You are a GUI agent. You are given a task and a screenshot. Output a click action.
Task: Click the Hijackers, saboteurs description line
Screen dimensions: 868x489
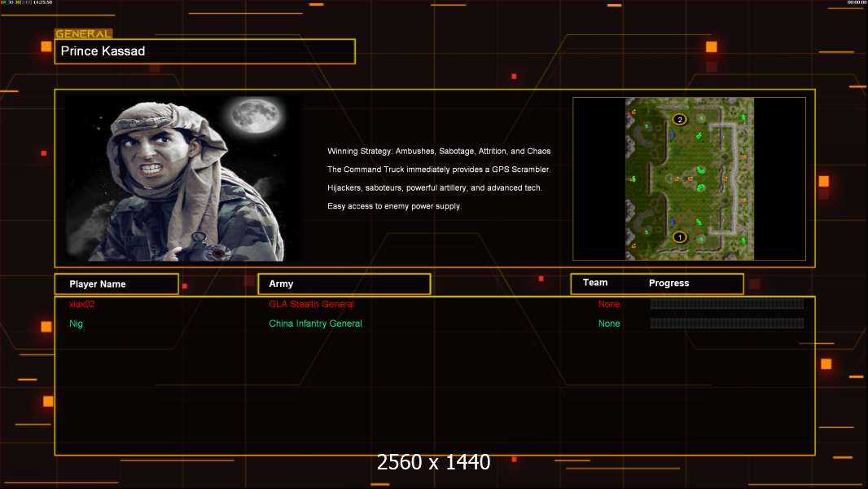tap(435, 187)
